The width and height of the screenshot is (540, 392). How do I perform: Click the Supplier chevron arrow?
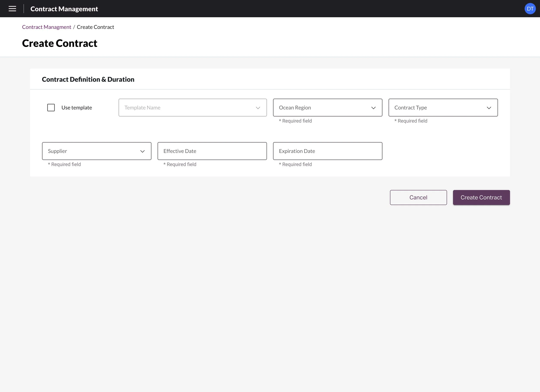142,151
